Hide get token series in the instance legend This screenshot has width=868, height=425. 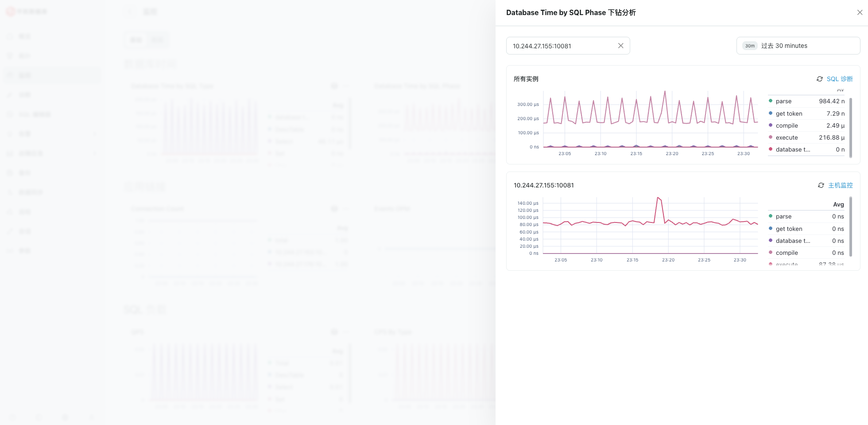pyautogui.click(x=789, y=229)
